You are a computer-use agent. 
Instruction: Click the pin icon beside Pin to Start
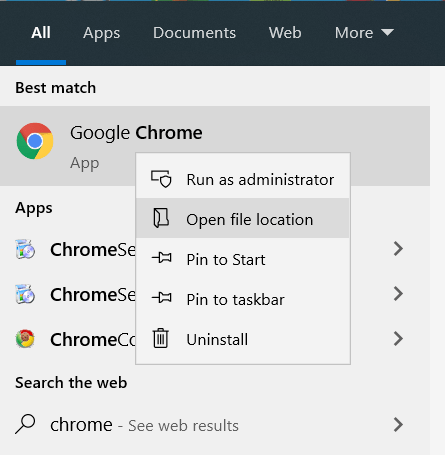click(x=162, y=258)
